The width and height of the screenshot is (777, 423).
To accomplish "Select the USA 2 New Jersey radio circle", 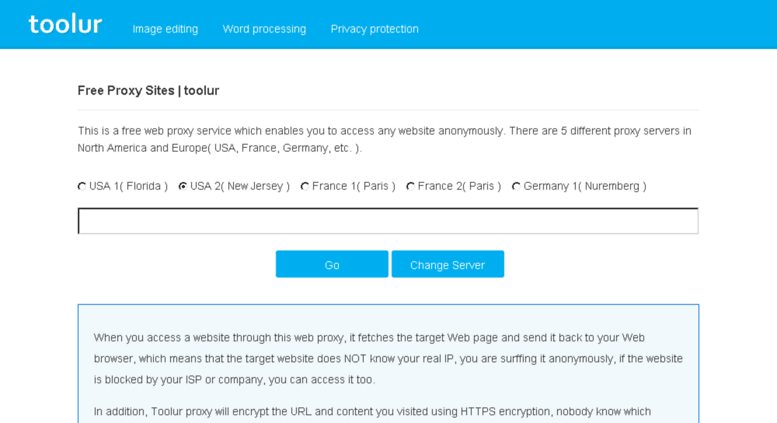I will [x=183, y=186].
